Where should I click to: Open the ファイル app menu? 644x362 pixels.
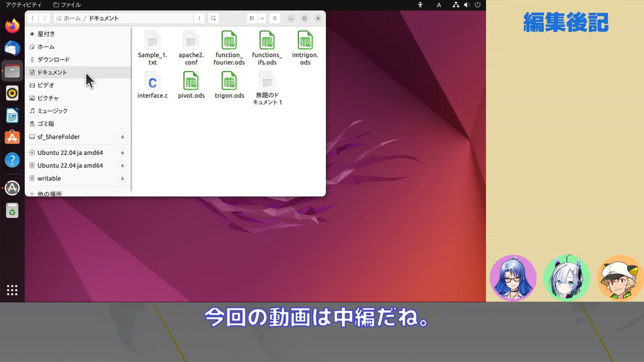(67, 5)
